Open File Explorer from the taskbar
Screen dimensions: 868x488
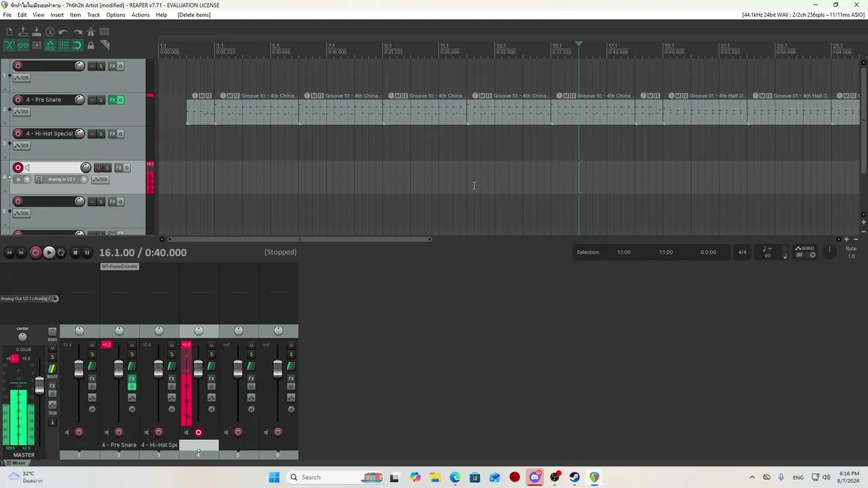pyautogui.click(x=435, y=477)
